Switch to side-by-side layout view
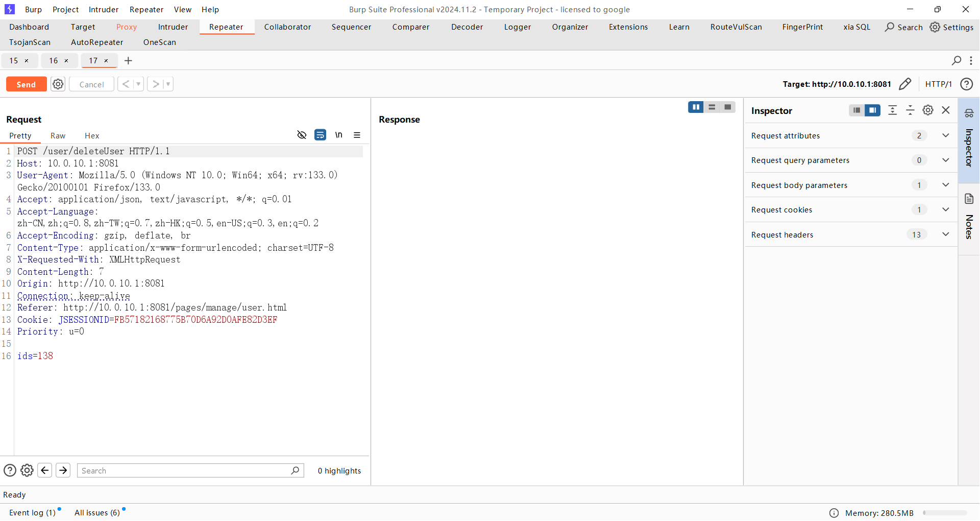This screenshot has height=521, width=980. point(696,107)
